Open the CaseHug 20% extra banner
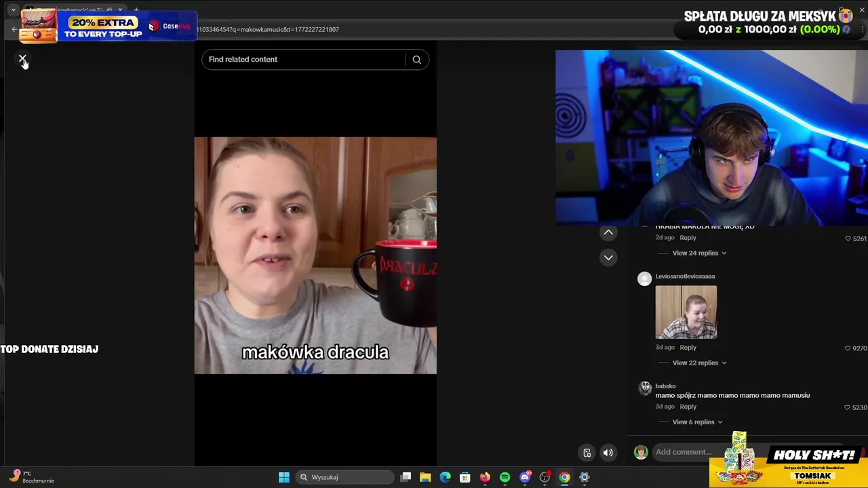The image size is (868, 488). [x=107, y=26]
